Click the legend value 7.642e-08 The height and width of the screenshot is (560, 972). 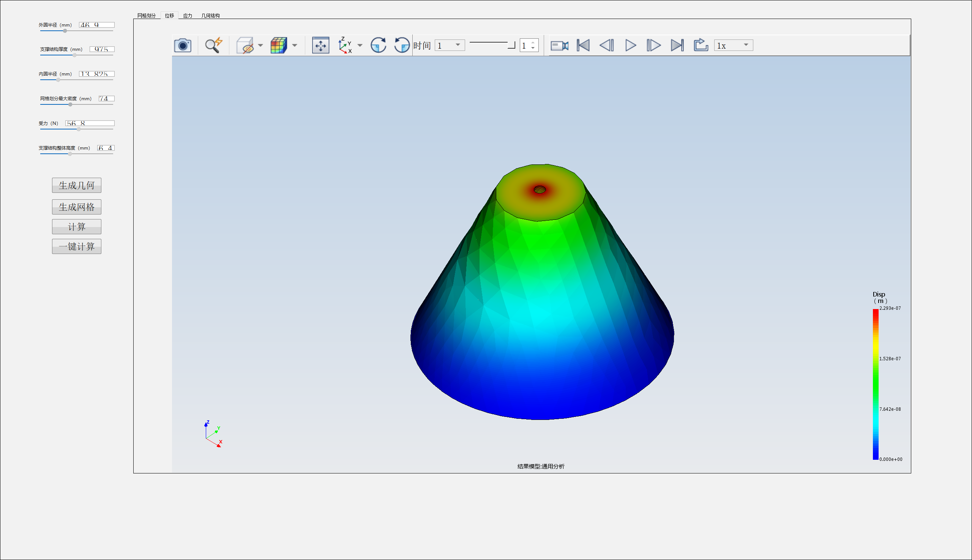pos(890,409)
